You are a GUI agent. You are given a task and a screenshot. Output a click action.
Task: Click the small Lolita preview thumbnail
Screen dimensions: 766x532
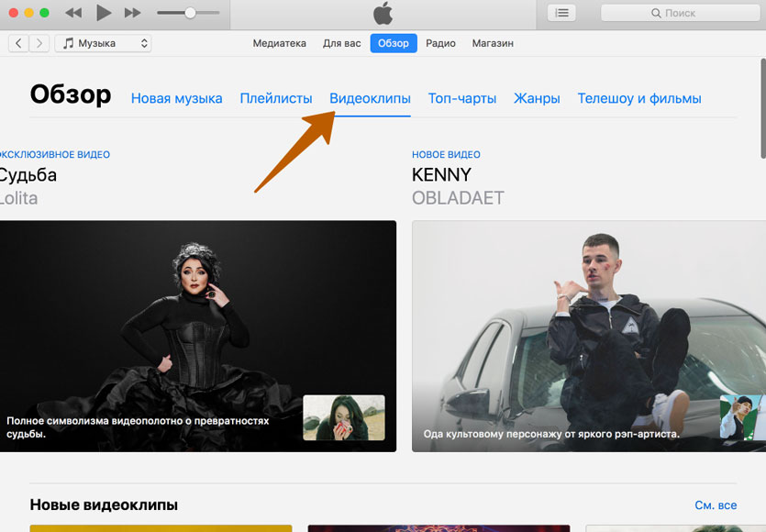(344, 417)
